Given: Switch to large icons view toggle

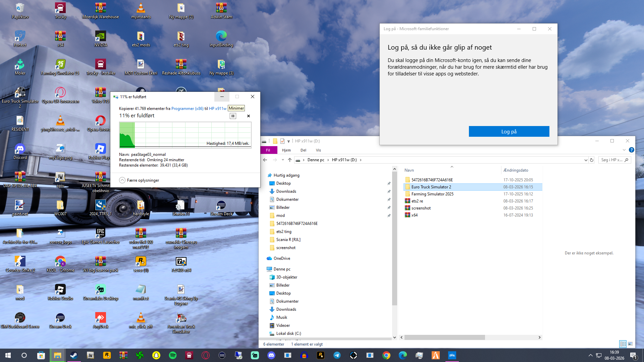Looking at the screenshot, I should pos(630,344).
